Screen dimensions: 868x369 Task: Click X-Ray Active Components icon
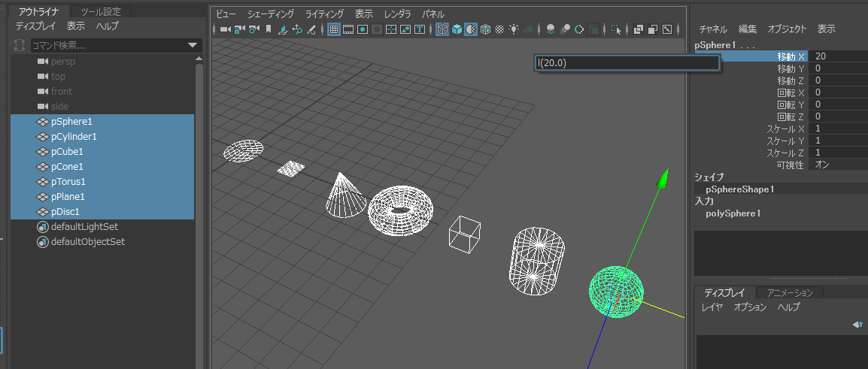click(x=653, y=29)
